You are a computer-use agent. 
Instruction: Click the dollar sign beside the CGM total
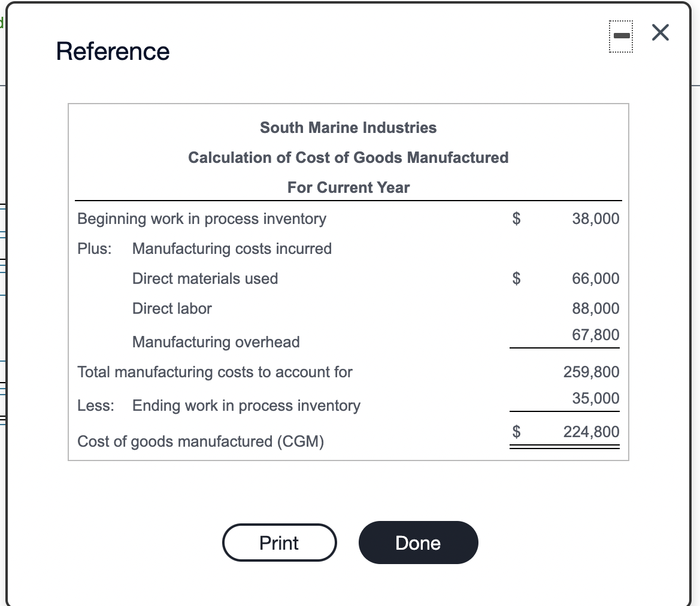[515, 432]
